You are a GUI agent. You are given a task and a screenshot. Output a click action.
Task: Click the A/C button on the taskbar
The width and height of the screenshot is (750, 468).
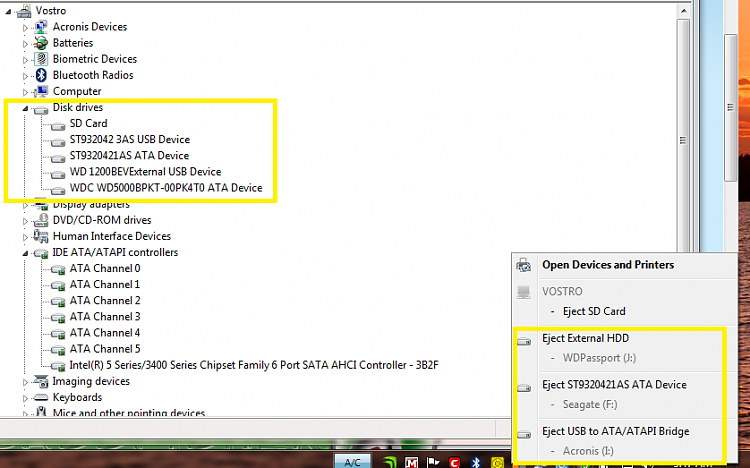pyautogui.click(x=352, y=462)
